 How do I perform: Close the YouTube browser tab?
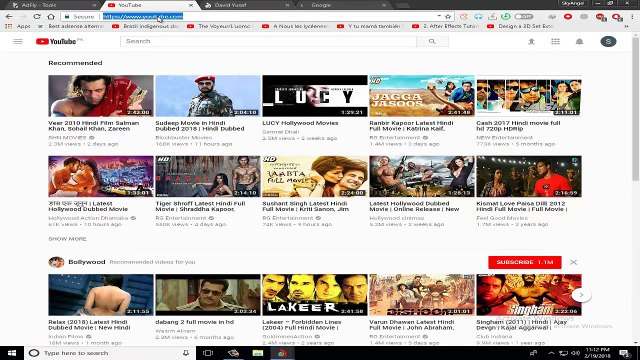[191, 5]
